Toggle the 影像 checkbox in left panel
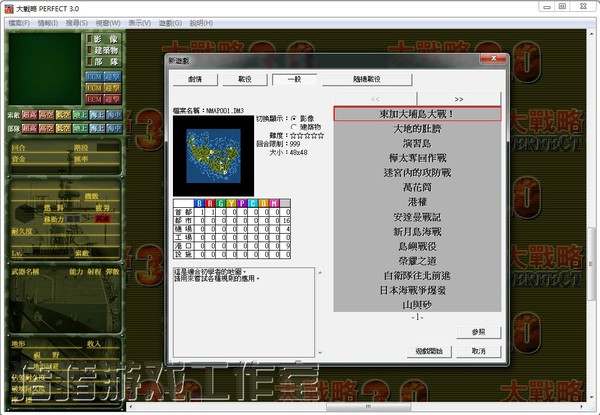Screen dimensions: 600x415 click(90, 38)
